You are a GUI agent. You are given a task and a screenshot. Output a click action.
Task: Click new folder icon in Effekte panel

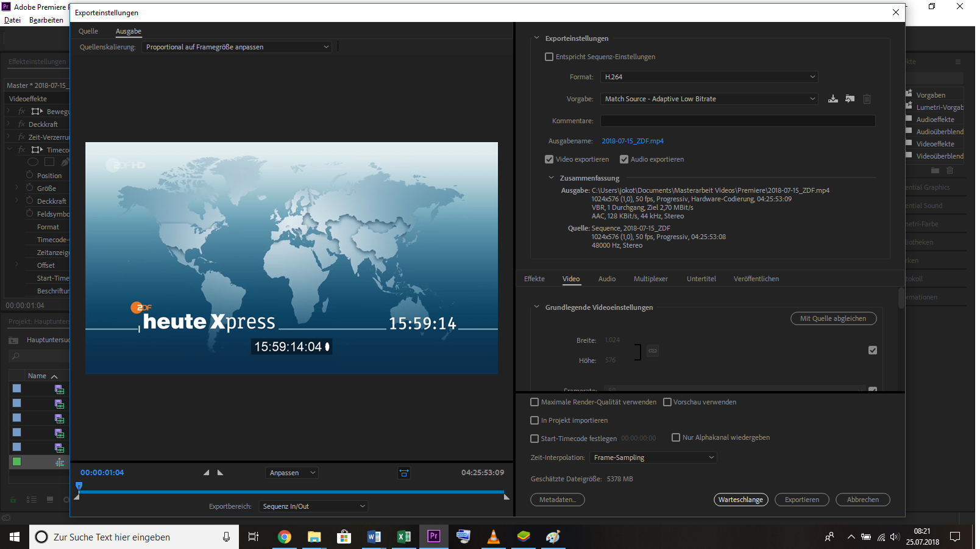pos(935,171)
